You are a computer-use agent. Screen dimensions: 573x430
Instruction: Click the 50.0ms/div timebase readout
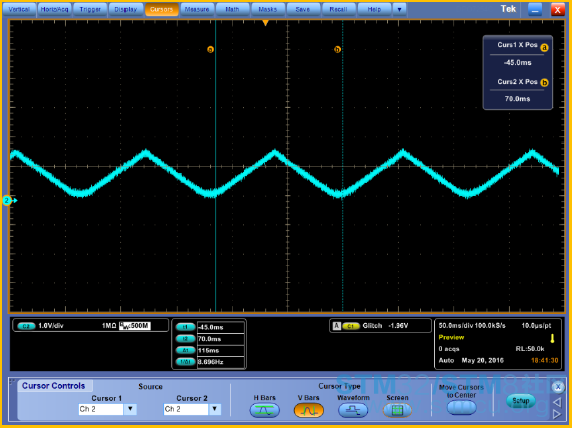[456, 325]
